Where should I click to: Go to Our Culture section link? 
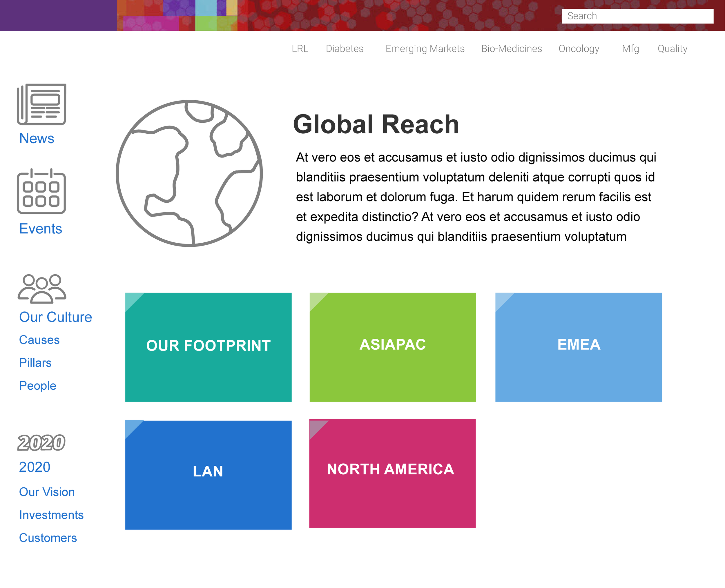point(56,317)
